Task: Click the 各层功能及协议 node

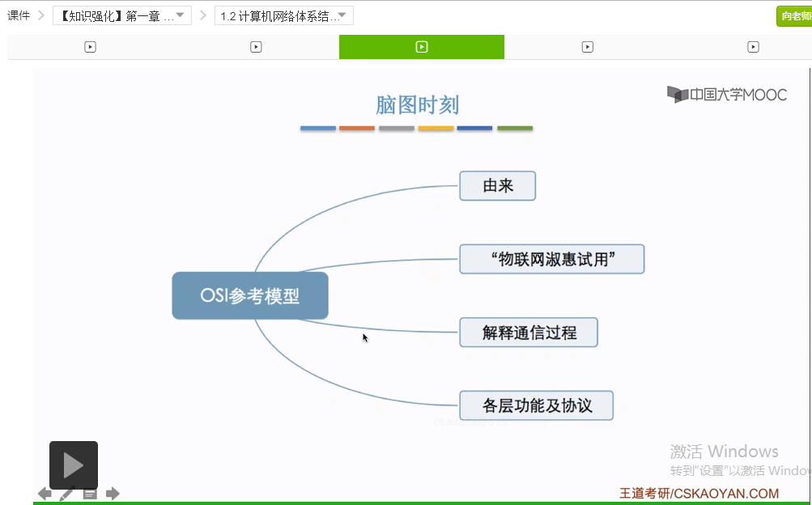Action: [x=537, y=405]
